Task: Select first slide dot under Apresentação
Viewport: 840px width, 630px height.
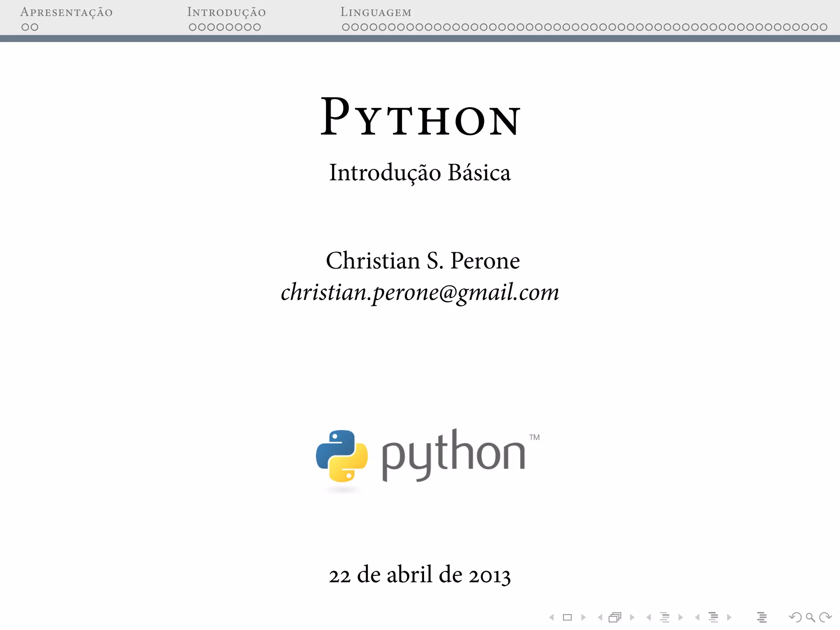Action: click(25, 27)
